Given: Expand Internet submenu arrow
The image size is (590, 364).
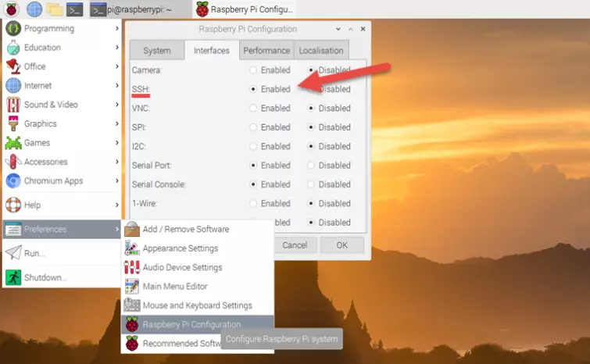Looking at the screenshot, I should tap(117, 85).
